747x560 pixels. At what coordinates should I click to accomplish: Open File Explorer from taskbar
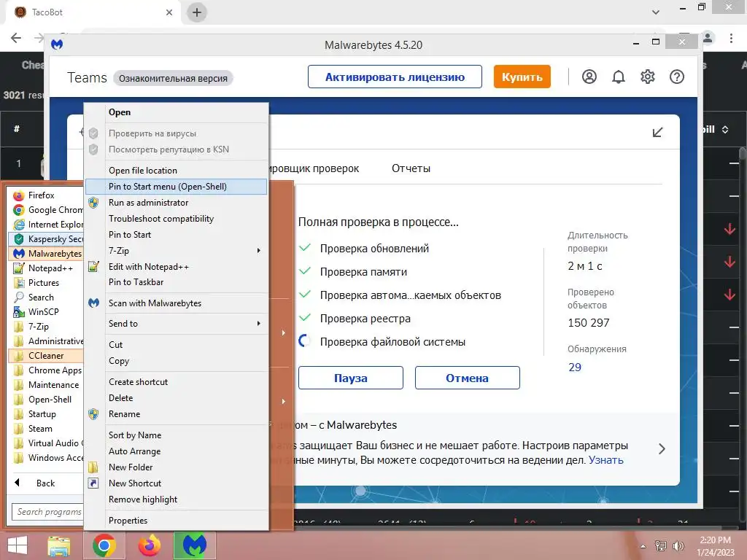coord(59,545)
